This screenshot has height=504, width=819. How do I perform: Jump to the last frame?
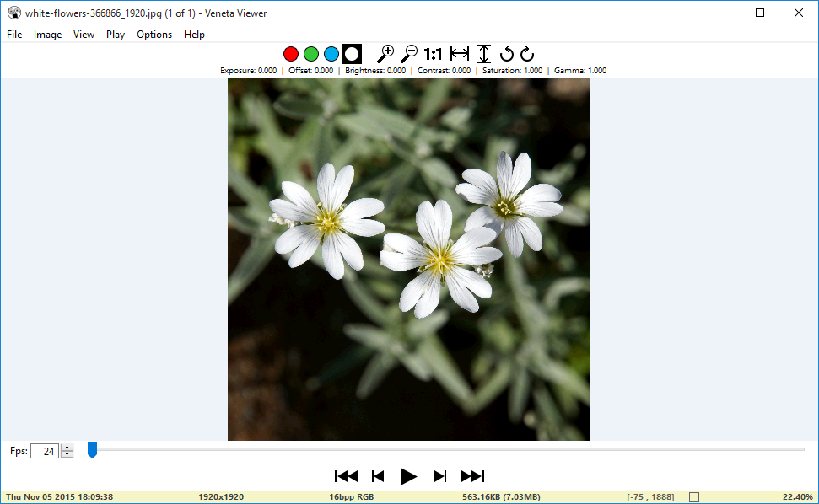[x=472, y=476]
